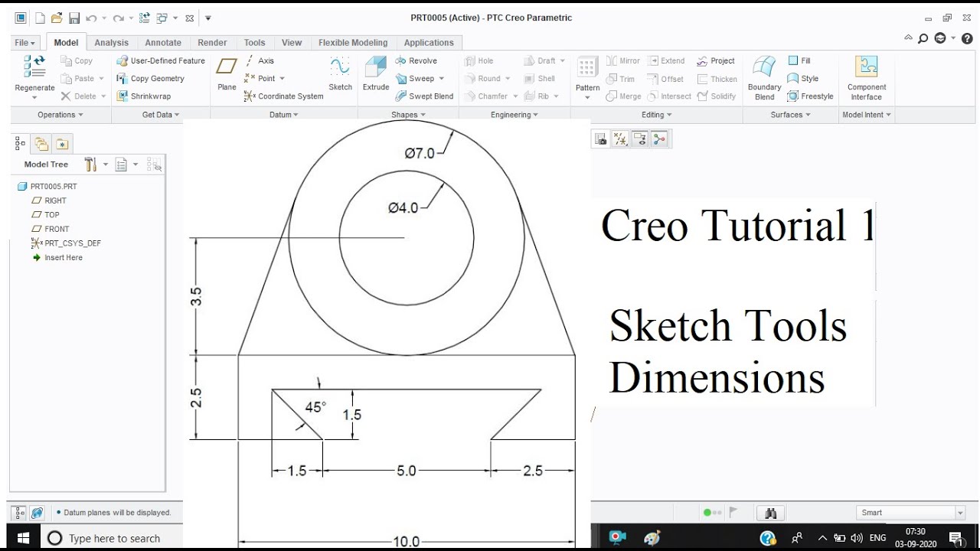980x551 pixels.
Task: Open the Freestyle tool
Action: [810, 96]
